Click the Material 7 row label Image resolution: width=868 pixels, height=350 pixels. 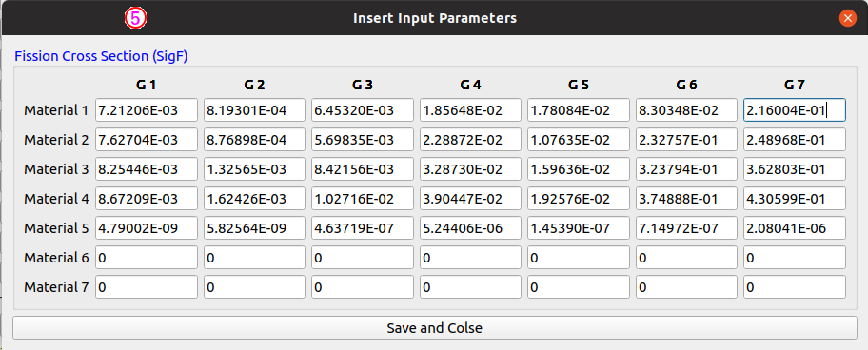pyautogui.click(x=56, y=287)
